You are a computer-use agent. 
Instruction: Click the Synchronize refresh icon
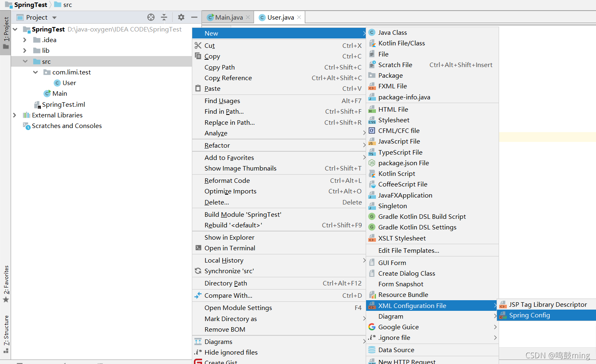(198, 271)
